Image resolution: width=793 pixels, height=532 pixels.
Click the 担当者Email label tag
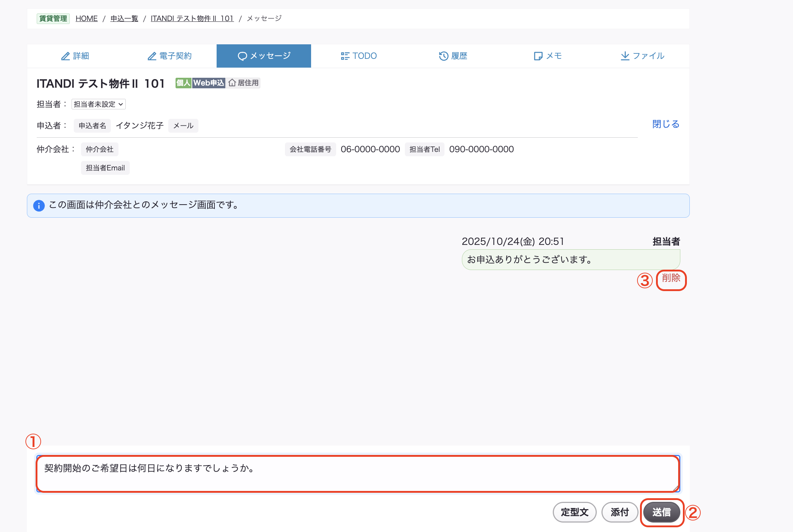tap(105, 168)
